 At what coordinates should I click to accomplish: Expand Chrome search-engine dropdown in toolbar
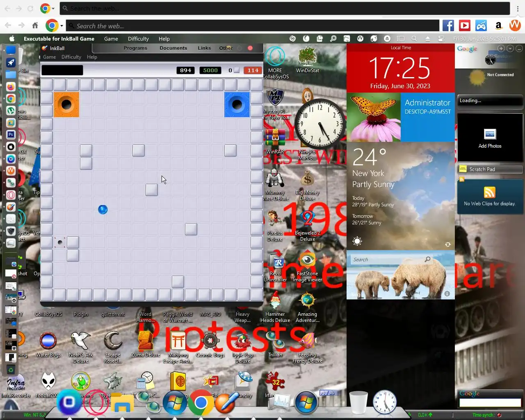tap(62, 26)
